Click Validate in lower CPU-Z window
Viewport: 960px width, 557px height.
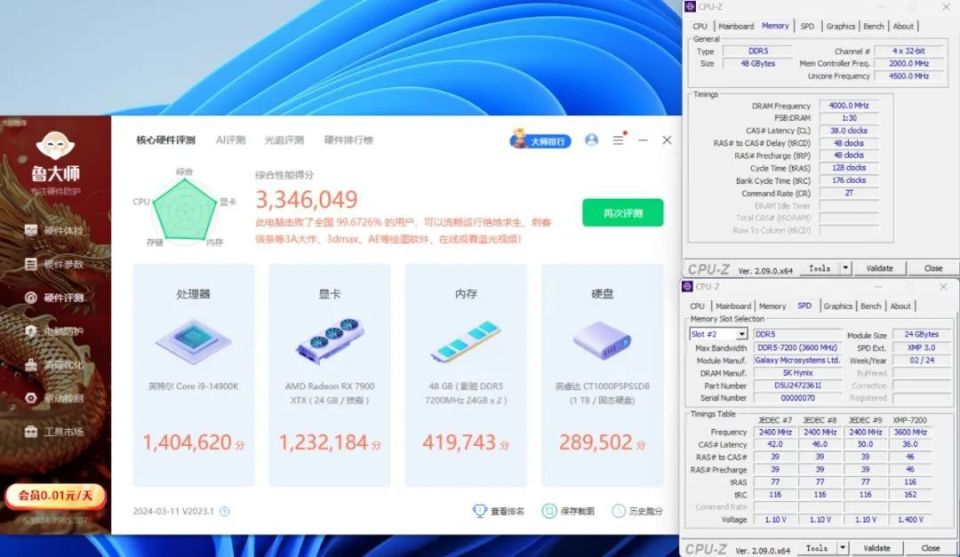click(877, 548)
